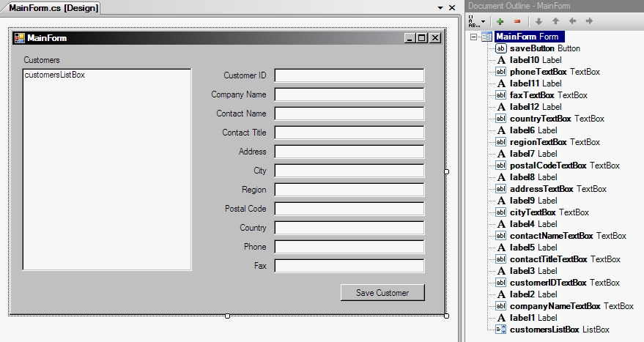Click the saveButton button icon in the outline
The width and height of the screenshot is (644, 342).
(x=500, y=48)
